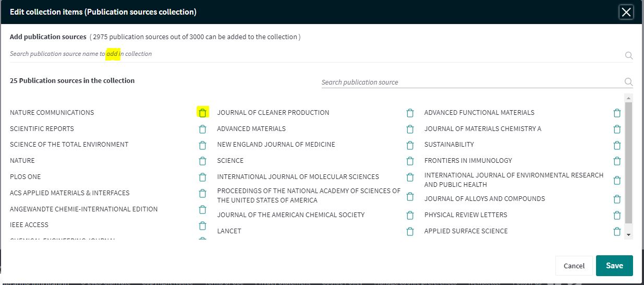
Task: Close the Edit collection items dialog
Action: click(626, 12)
